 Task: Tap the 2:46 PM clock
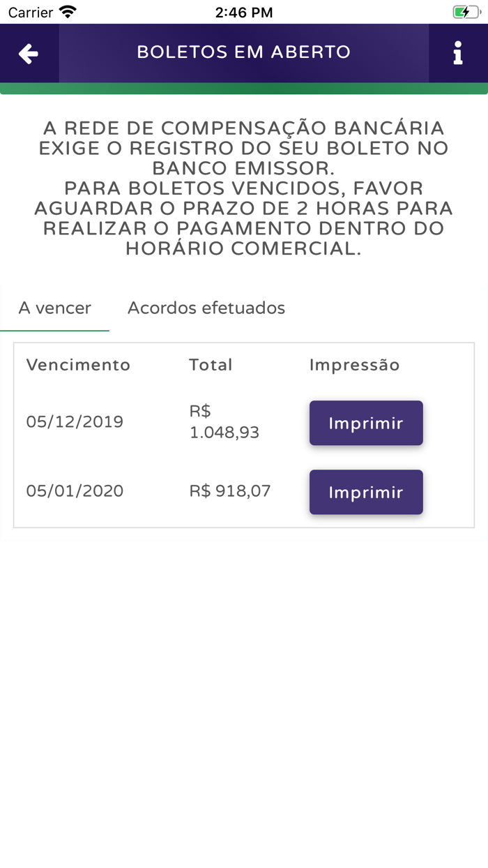tap(243, 12)
